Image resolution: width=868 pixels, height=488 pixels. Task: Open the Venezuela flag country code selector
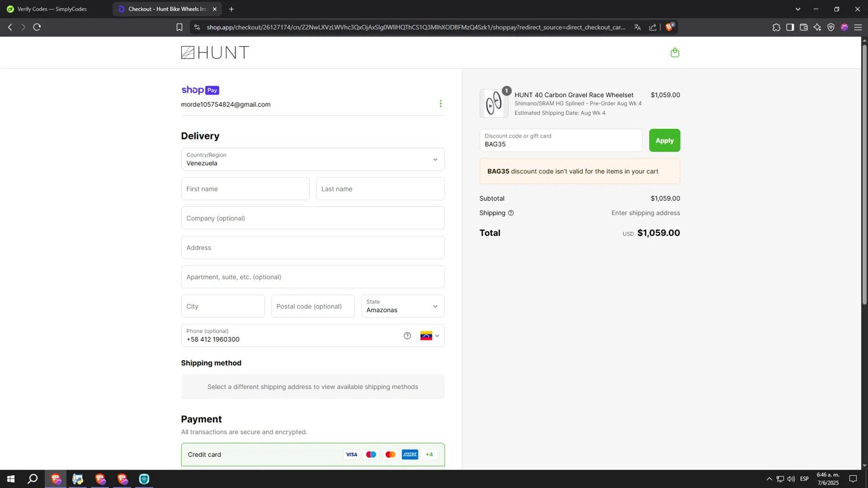pyautogui.click(x=429, y=336)
